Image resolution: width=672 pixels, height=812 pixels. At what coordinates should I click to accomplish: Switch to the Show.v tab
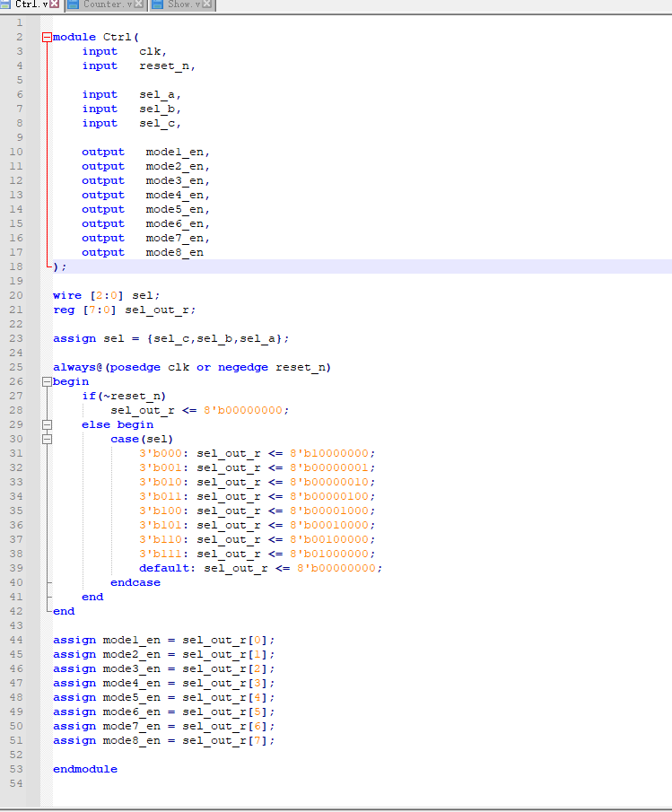[183, 4]
